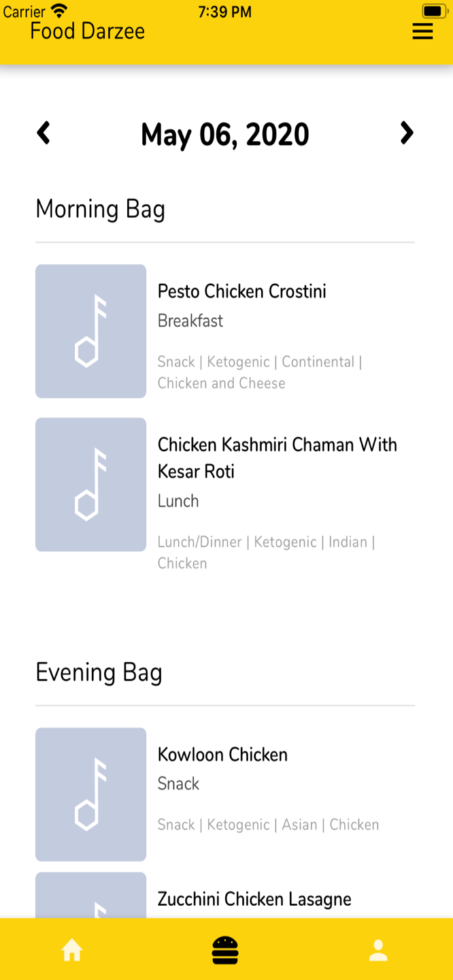Navigate to the previous day with left chevron
This screenshot has height=980, width=453.
tap(42, 133)
